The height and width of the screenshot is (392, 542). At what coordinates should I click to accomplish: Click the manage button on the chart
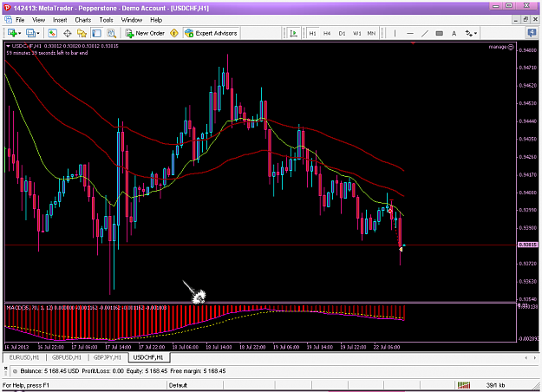[501, 47]
